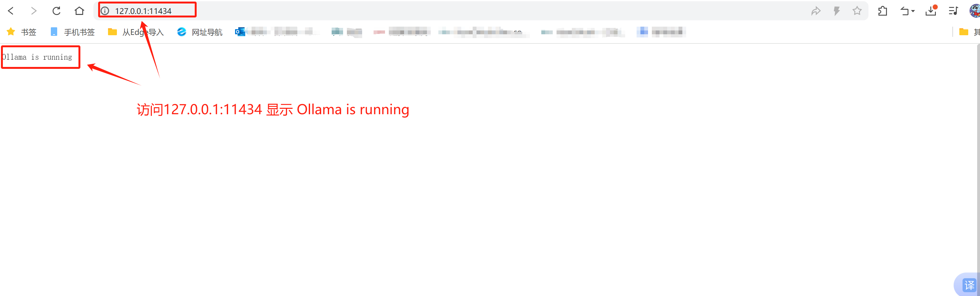This screenshot has height=296, width=980.
Task: Select the Ollama is running text
Action: pos(37,57)
